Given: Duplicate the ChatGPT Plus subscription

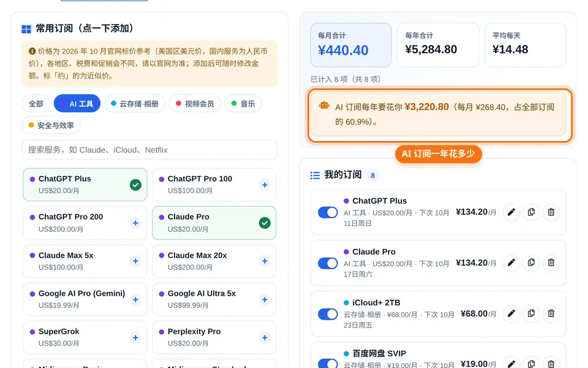Looking at the screenshot, I should tap(531, 212).
